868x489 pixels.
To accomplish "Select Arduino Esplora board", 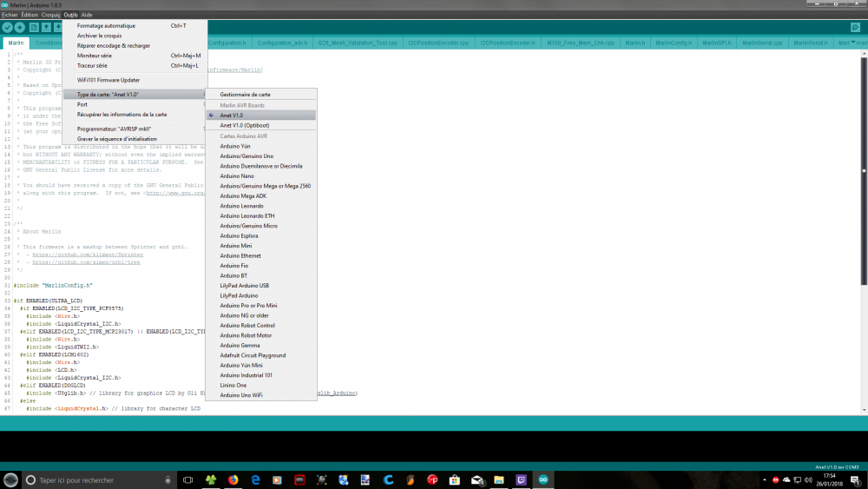I will point(260,236).
